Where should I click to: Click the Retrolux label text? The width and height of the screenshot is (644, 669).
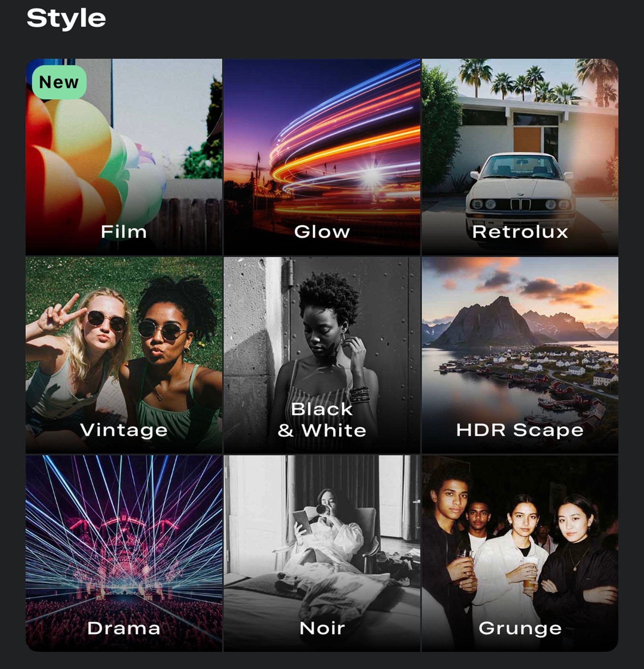[x=520, y=232]
